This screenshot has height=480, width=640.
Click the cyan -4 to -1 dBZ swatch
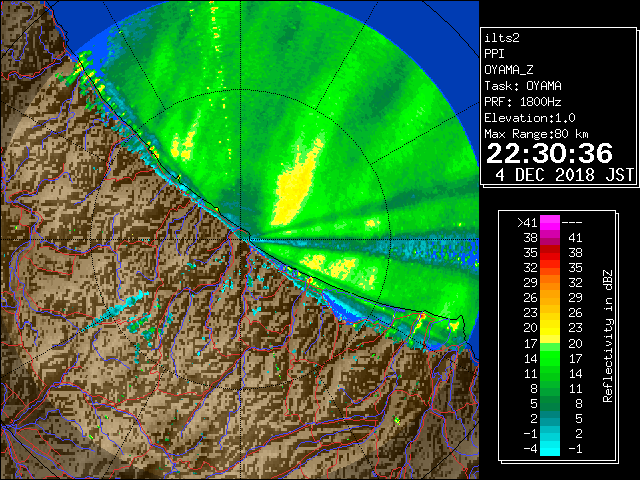pyautogui.click(x=550, y=448)
